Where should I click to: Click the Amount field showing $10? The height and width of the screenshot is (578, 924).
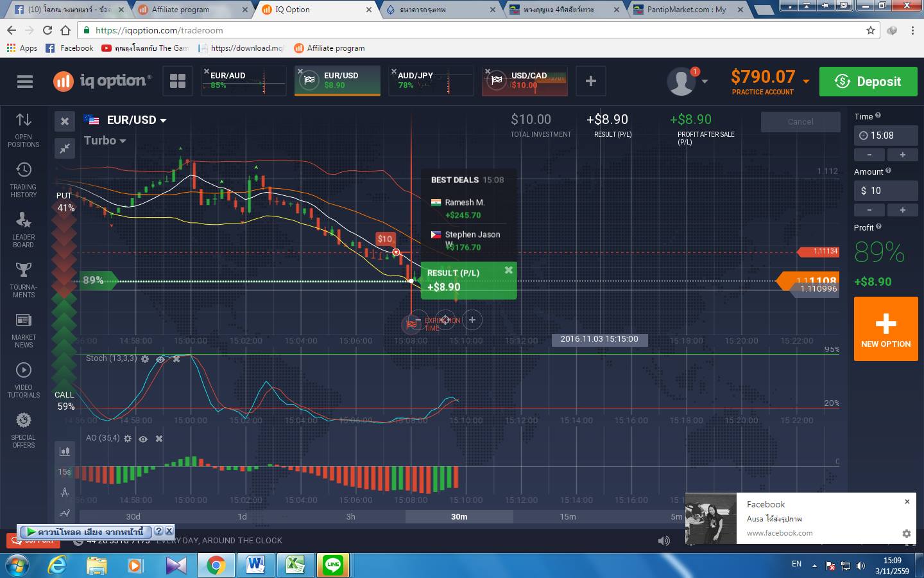click(x=886, y=191)
